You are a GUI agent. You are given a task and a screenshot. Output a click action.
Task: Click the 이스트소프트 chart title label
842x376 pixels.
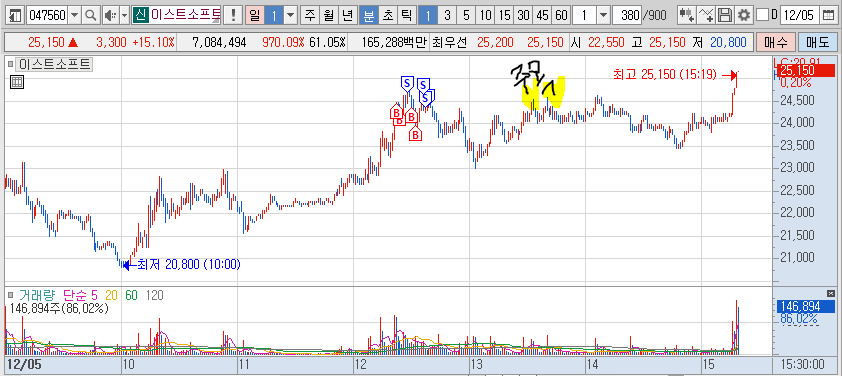pos(55,65)
